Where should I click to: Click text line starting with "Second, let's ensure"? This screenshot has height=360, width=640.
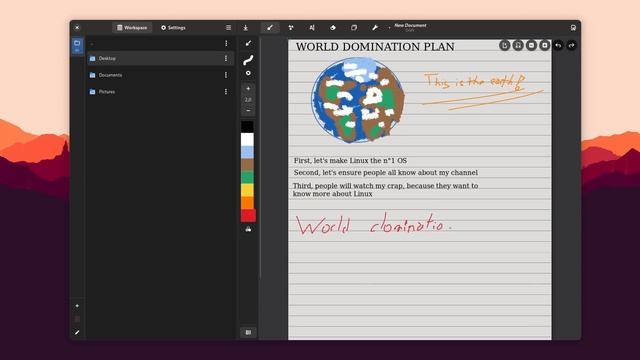point(386,173)
